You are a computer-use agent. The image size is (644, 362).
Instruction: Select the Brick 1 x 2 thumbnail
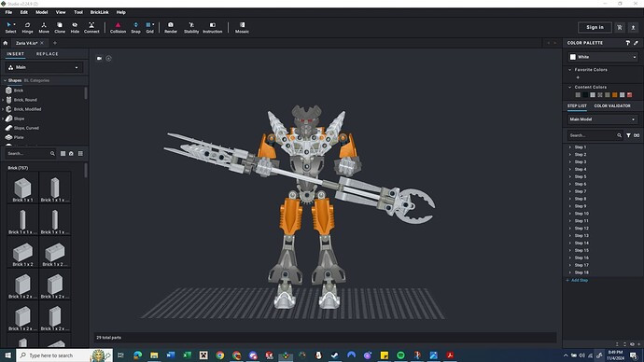pos(22,254)
